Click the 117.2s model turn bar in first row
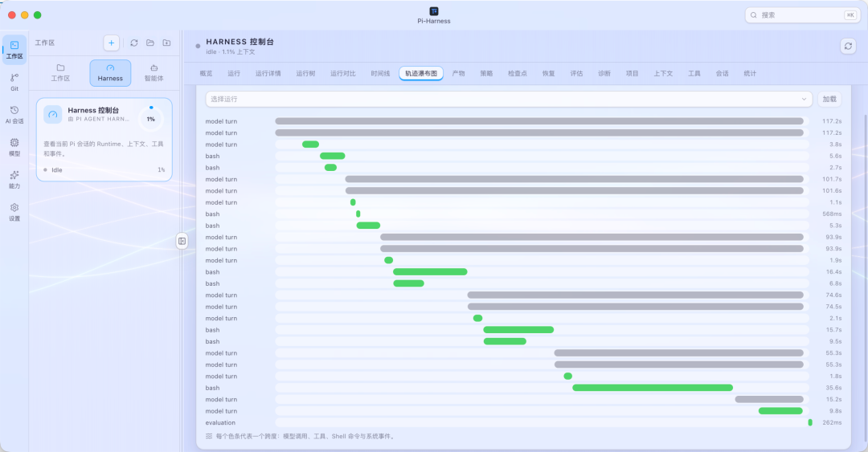The image size is (868, 452). click(x=539, y=121)
